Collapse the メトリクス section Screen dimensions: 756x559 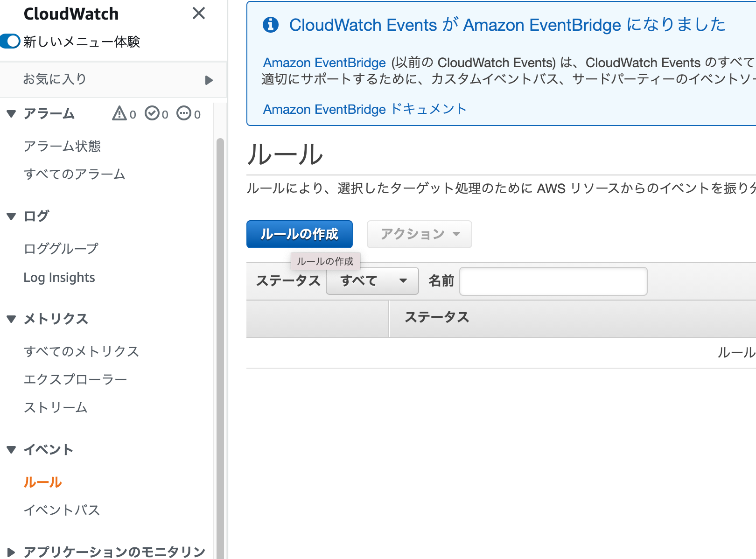(12, 319)
